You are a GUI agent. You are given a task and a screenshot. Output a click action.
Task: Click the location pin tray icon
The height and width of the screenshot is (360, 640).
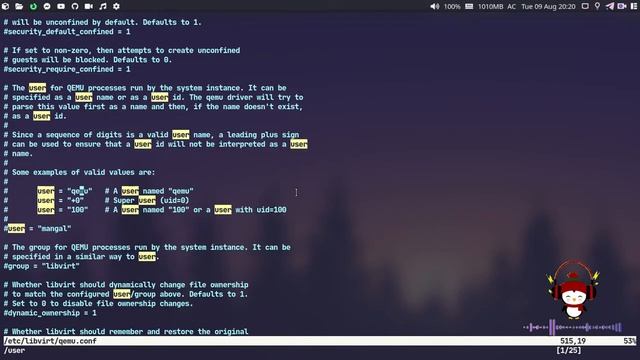coord(597,6)
